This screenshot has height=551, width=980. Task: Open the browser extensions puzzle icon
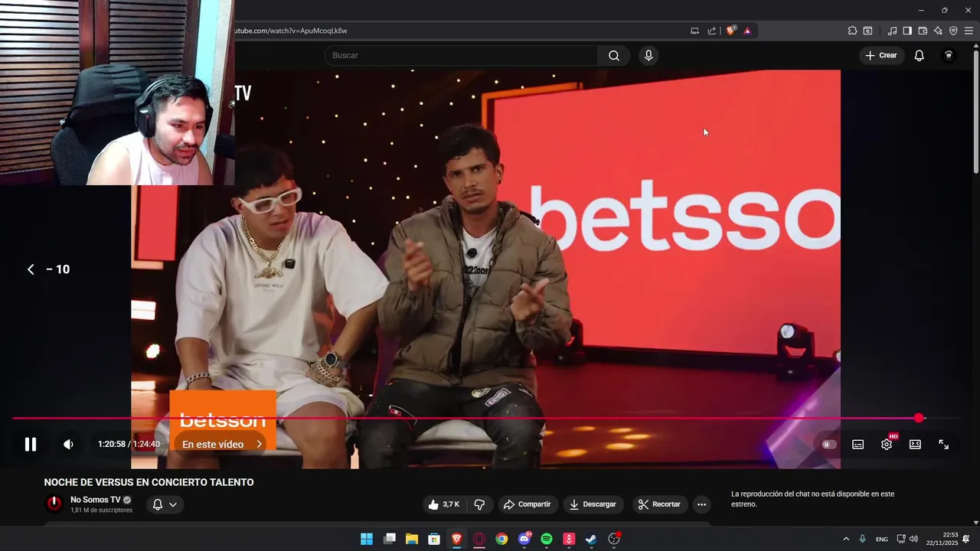coord(852,31)
